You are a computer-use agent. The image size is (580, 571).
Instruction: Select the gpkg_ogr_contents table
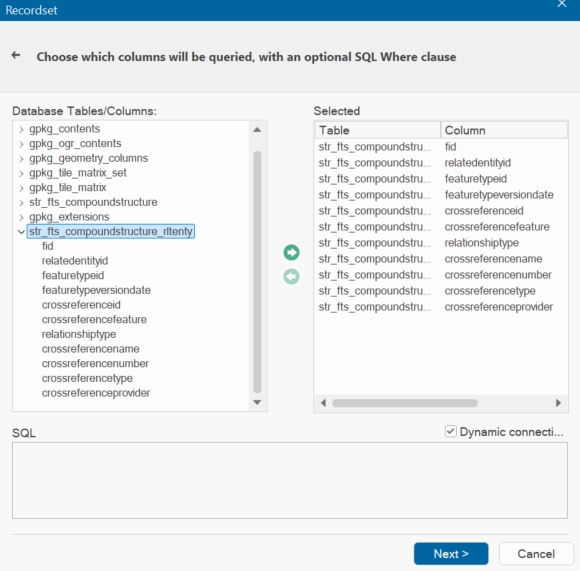[x=75, y=143]
